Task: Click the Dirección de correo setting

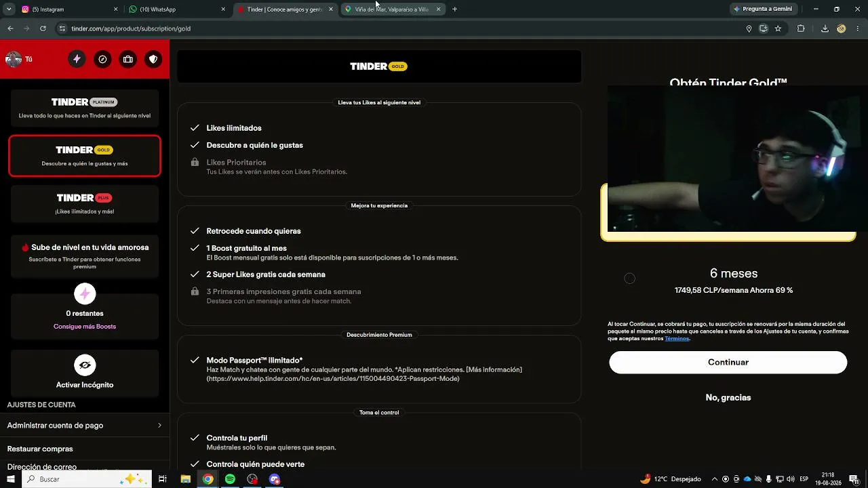Action: [x=42, y=466]
